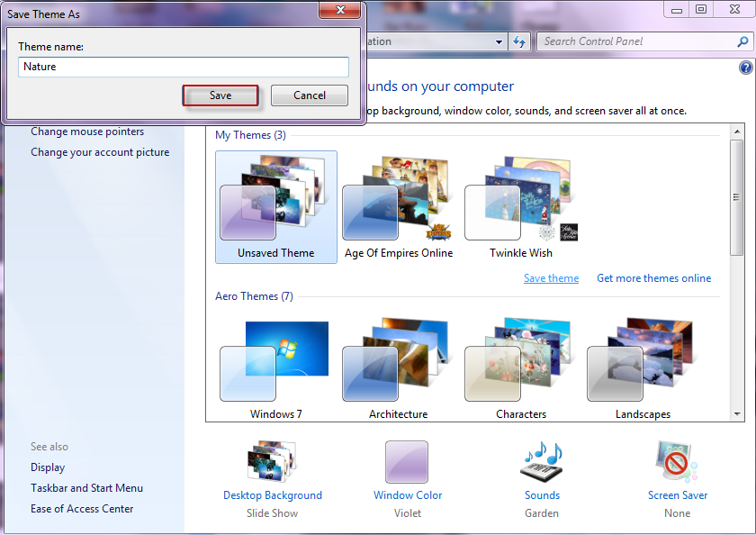The height and width of the screenshot is (535, 756).
Task: Open the Sounds keyboard icon
Action: click(542, 462)
